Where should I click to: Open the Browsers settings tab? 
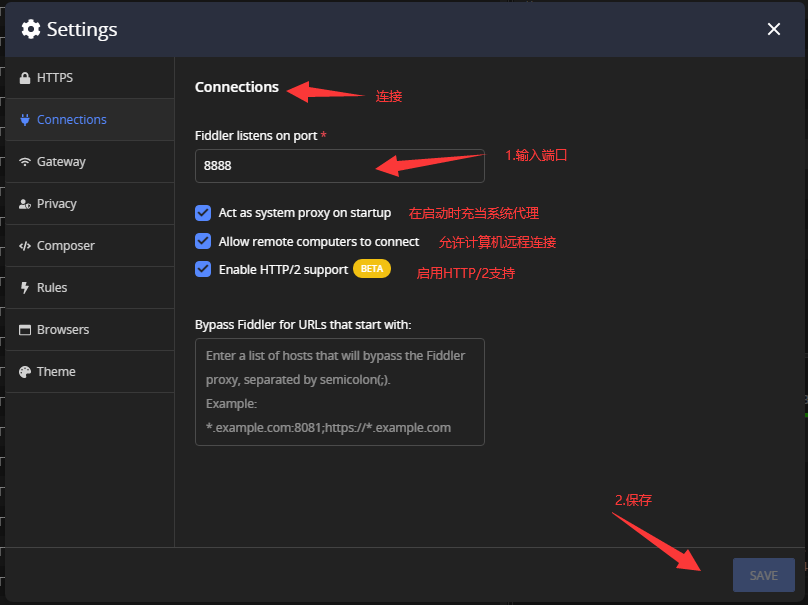pyautogui.click(x=90, y=330)
